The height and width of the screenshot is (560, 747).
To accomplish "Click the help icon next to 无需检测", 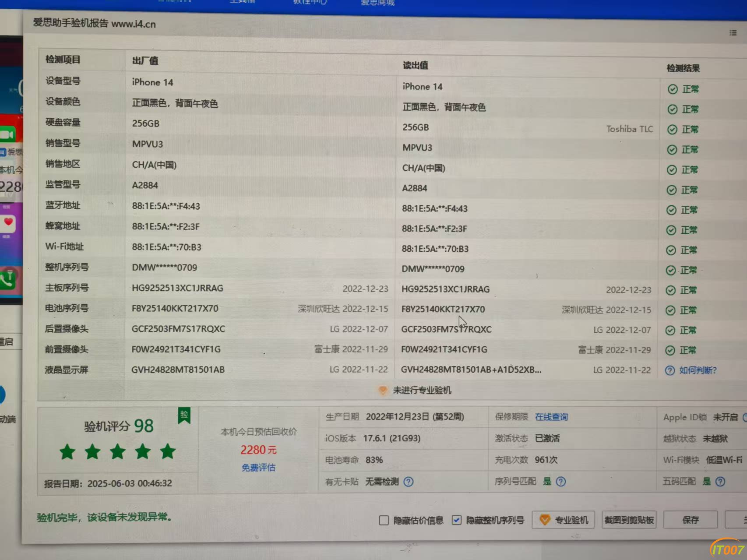I will coord(409,482).
